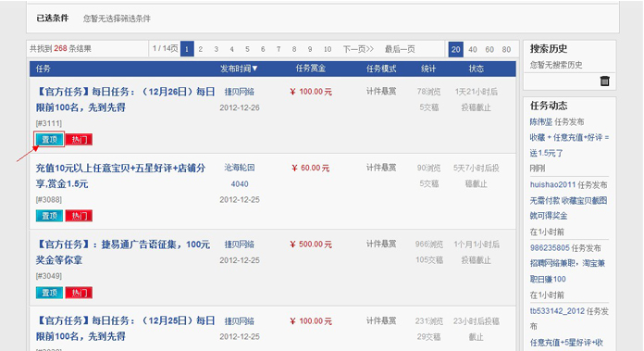
Task: Show 60 results per page
Action: (489, 49)
